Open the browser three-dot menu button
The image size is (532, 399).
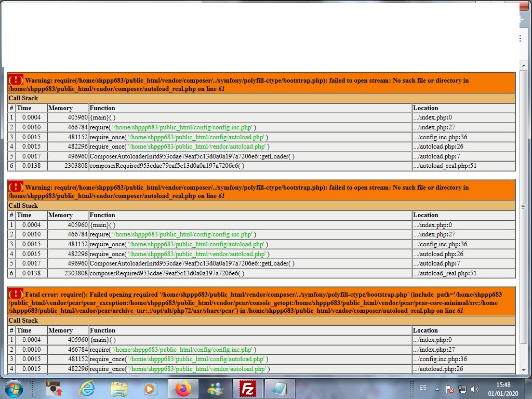521,38
